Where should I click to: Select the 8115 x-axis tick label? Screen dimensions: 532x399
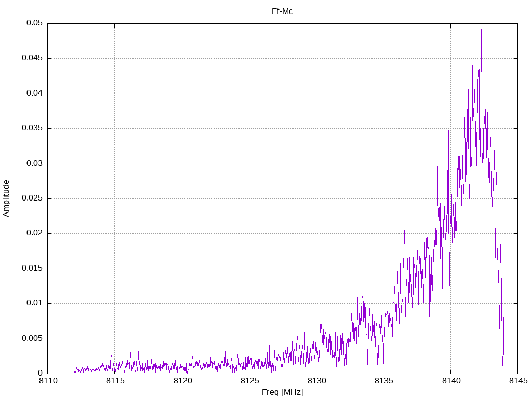coord(115,382)
